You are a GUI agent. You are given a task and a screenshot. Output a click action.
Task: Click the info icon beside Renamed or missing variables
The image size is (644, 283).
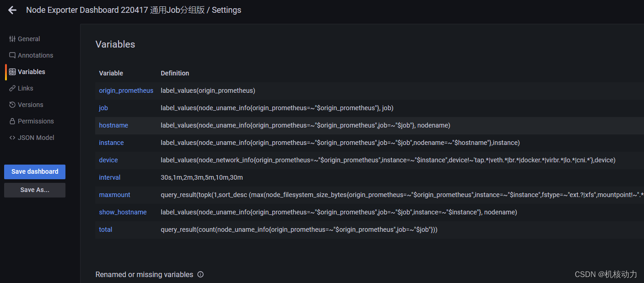[x=200, y=274]
